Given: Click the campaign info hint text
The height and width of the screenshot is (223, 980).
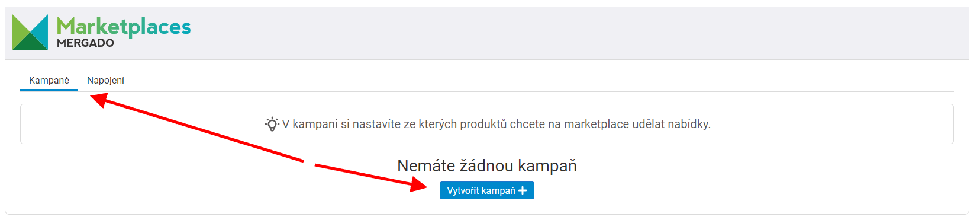Looking at the screenshot, I should [x=496, y=124].
